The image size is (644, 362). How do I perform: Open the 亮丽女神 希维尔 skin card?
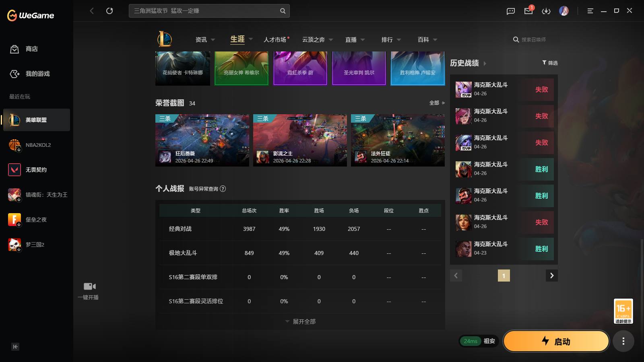click(242, 68)
